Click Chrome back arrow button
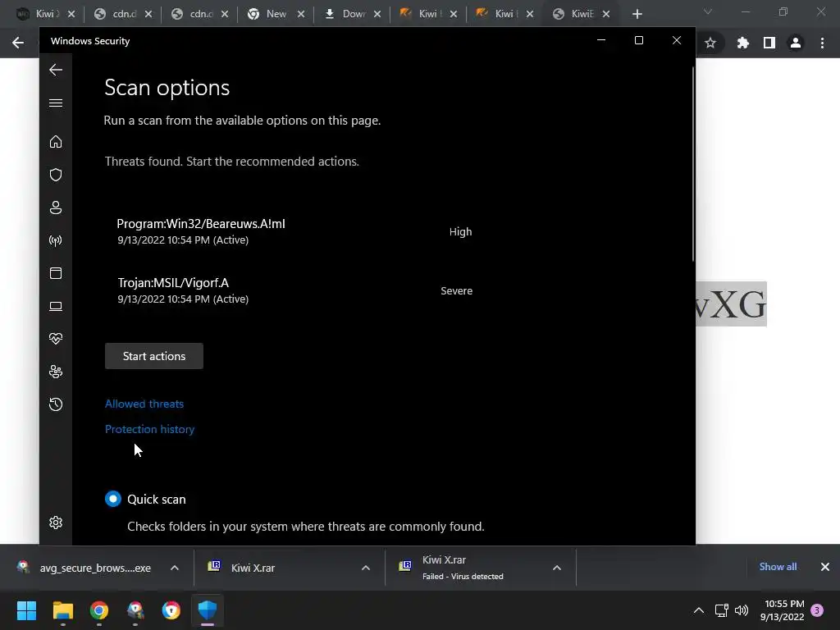The image size is (840, 630). (x=18, y=43)
